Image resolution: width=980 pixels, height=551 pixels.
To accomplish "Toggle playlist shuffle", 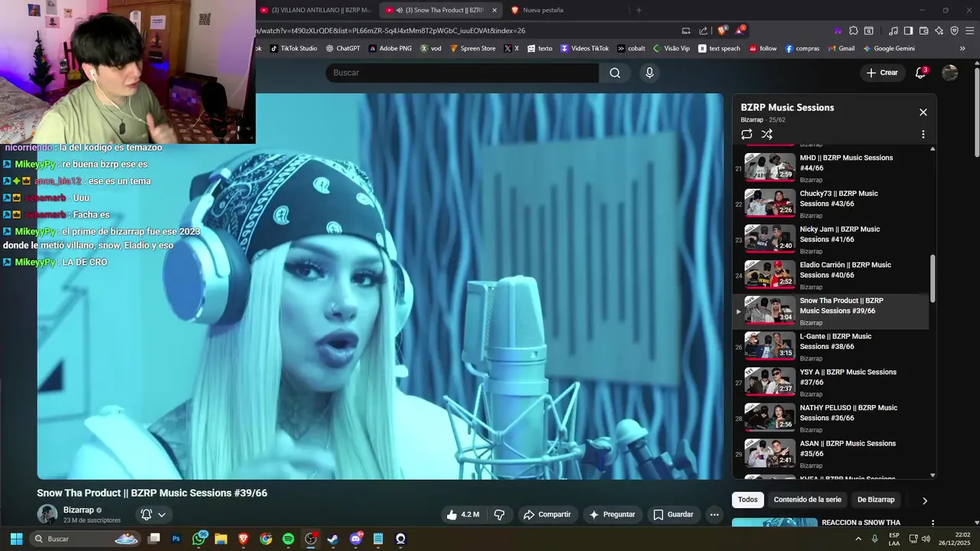I will coord(766,134).
